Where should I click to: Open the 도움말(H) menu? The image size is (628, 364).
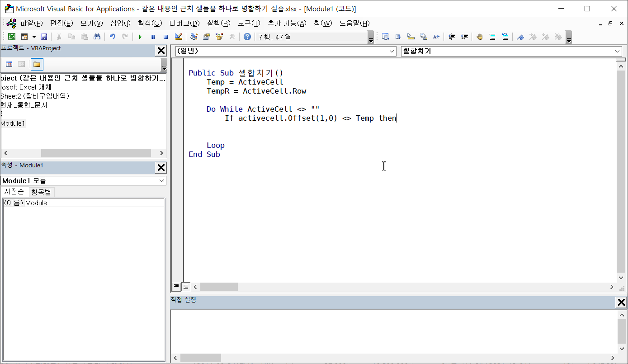[x=354, y=23]
